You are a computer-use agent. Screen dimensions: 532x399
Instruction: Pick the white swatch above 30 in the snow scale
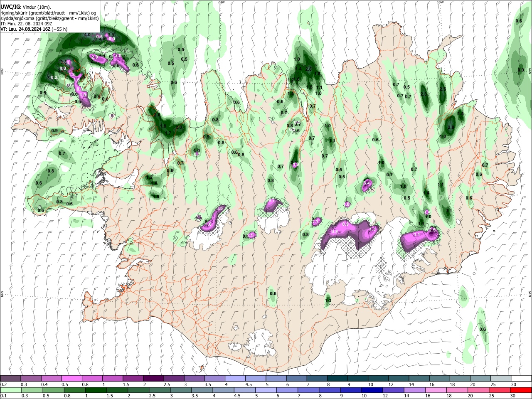point(521,379)
